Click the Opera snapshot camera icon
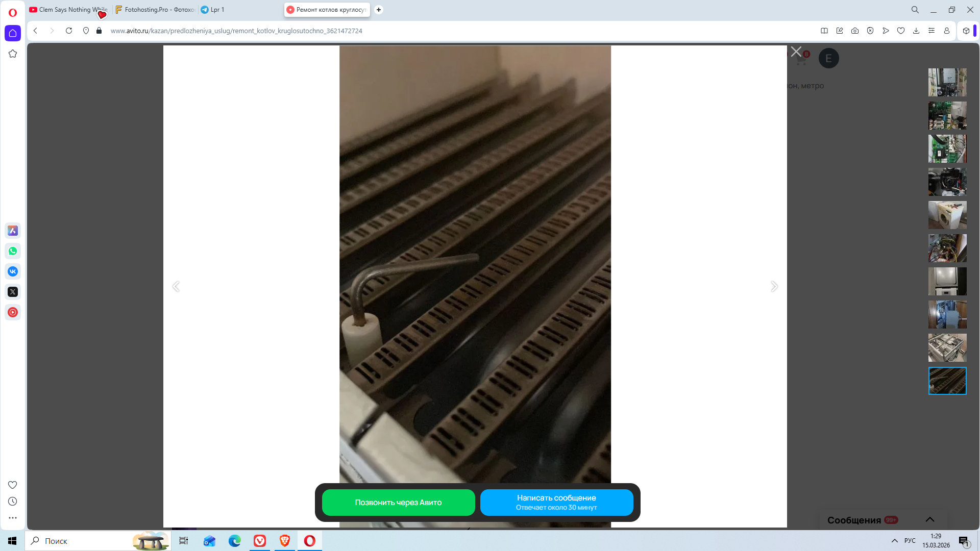The width and height of the screenshot is (980, 551). coord(855,31)
